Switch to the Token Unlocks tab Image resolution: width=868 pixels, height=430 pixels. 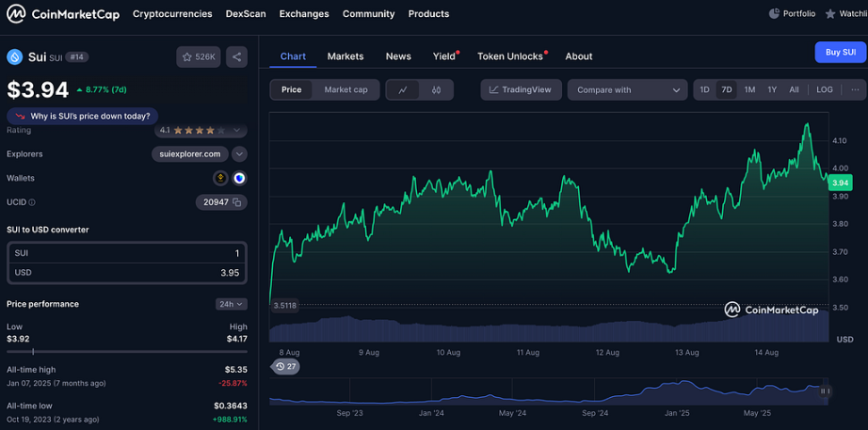(510, 56)
